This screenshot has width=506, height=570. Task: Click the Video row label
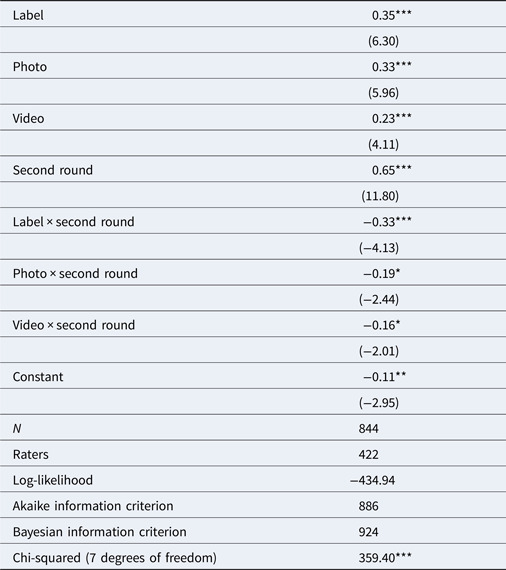[28, 119]
